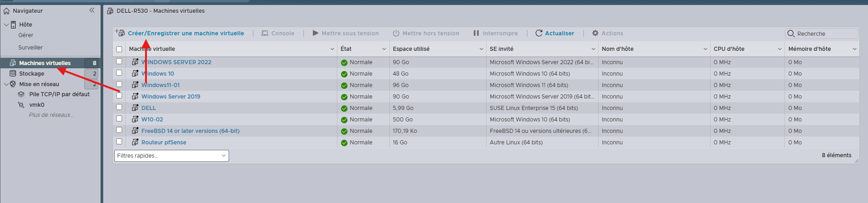This screenshot has height=203, width=868.
Task: Check the Routeur pfSense row checkbox
Action: 119,142
